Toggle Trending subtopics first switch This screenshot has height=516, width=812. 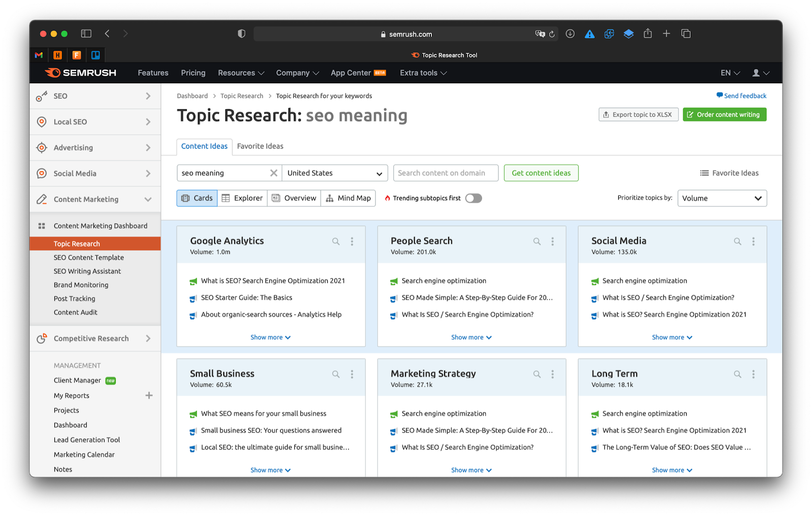click(x=473, y=198)
